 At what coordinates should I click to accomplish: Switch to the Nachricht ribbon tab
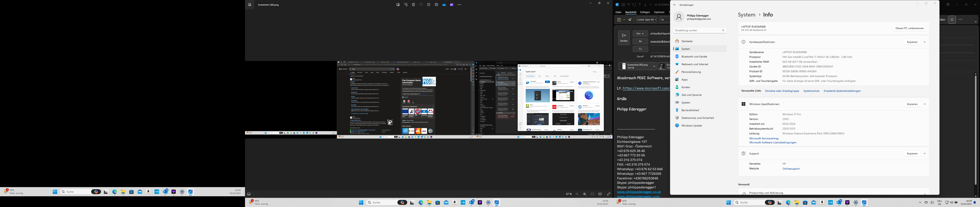click(631, 12)
